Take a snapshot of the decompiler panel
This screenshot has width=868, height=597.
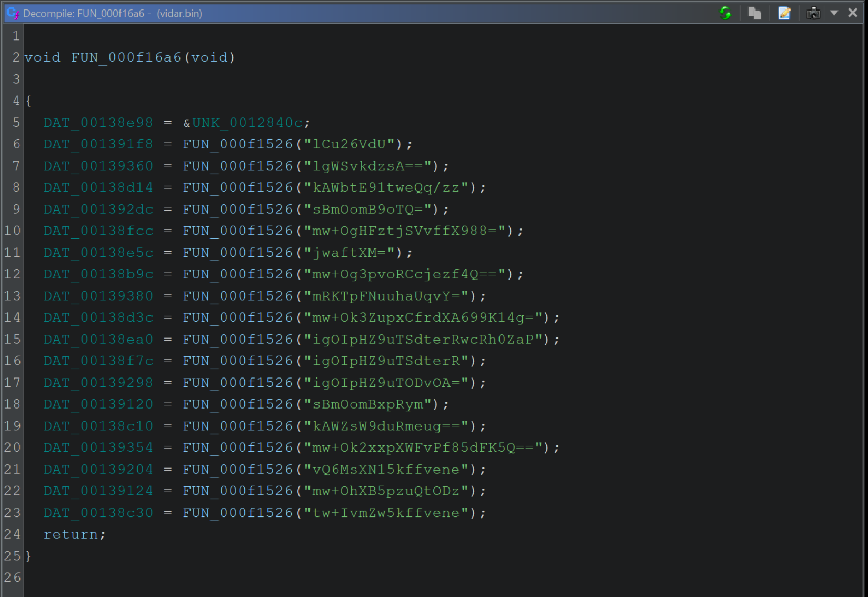(x=813, y=13)
